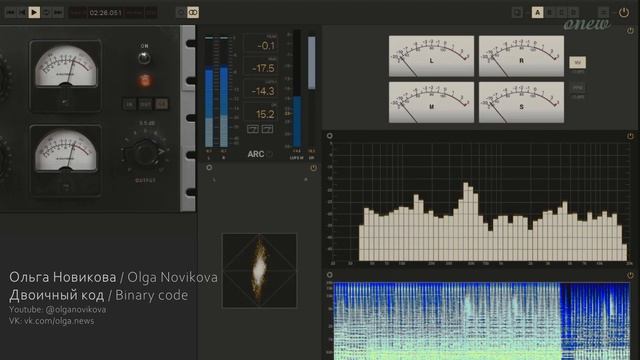Select preset slot A
The width and height of the screenshot is (640, 360).
click(538, 13)
